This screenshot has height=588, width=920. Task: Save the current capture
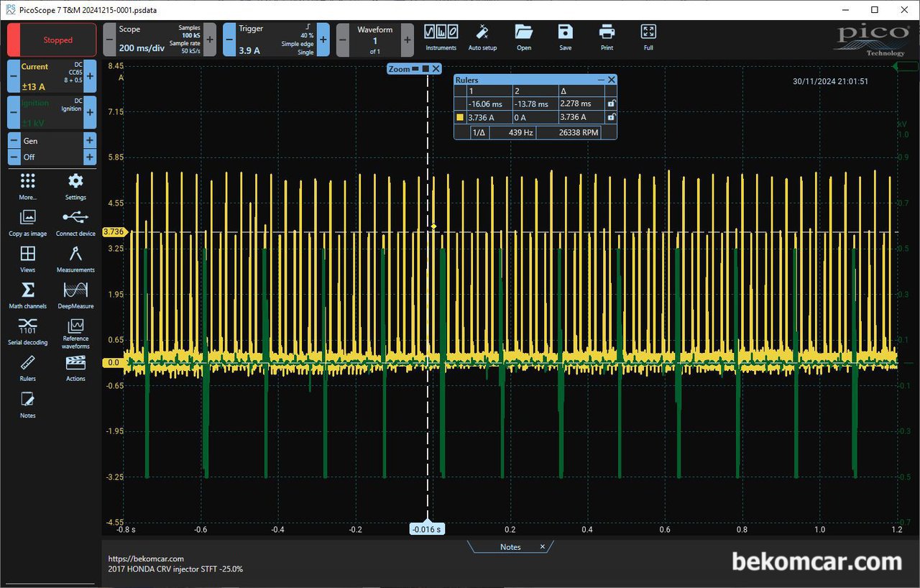[566, 38]
